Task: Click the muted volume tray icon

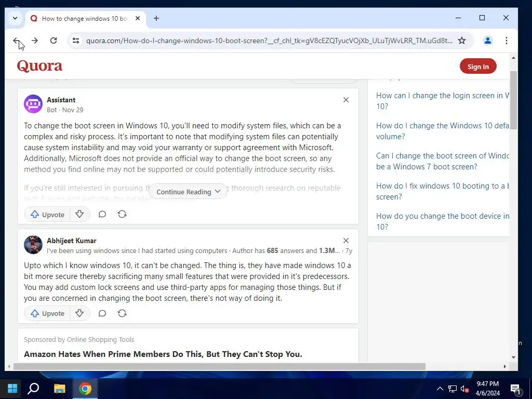Action: 464,389
